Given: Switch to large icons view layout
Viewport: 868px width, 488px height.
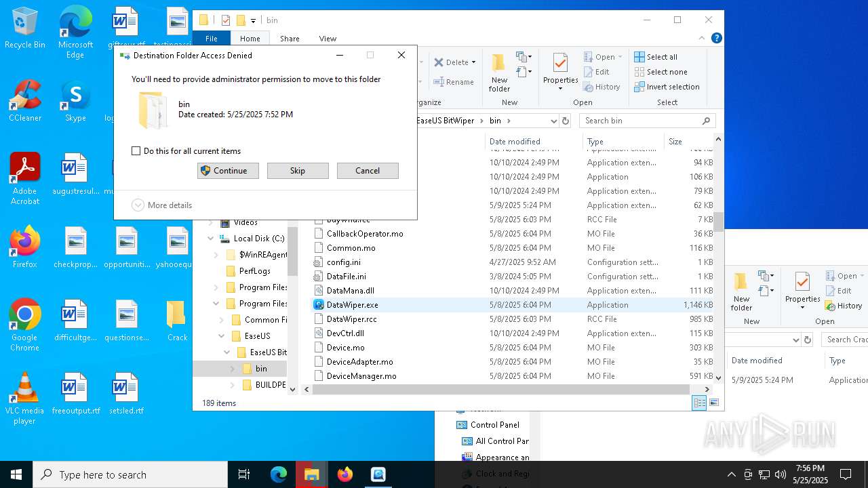Looking at the screenshot, I should pyautogui.click(x=713, y=403).
